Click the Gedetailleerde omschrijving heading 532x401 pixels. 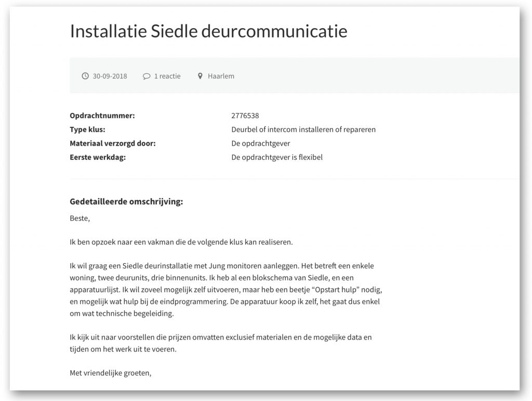point(126,202)
